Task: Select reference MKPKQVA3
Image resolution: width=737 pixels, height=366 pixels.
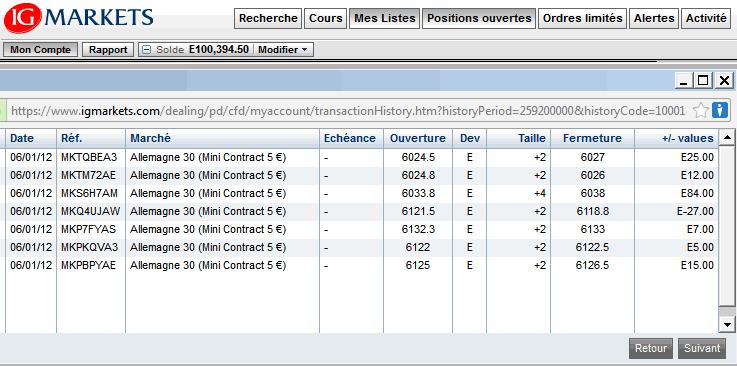Action: [x=89, y=247]
